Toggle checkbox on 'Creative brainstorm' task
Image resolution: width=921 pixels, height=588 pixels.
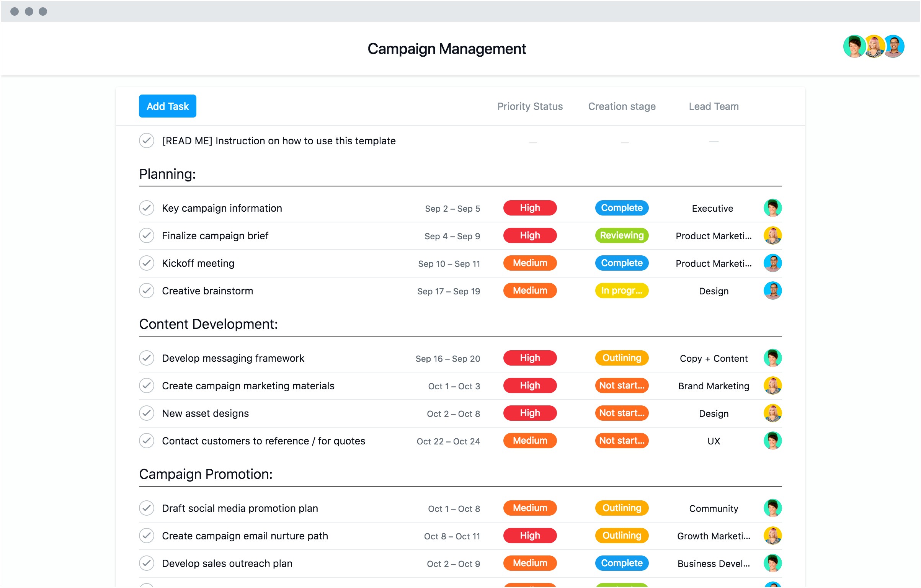[x=146, y=291]
